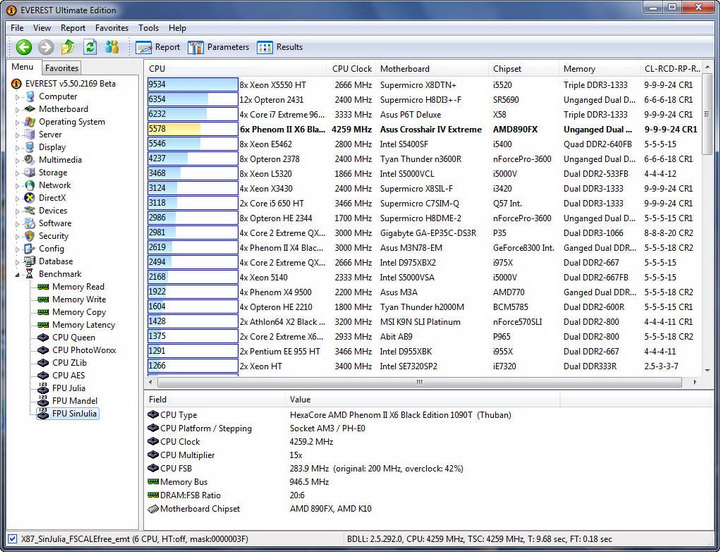The width and height of the screenshot is (720, 552).
Task: Open the Tools menu
Action: 148,28
